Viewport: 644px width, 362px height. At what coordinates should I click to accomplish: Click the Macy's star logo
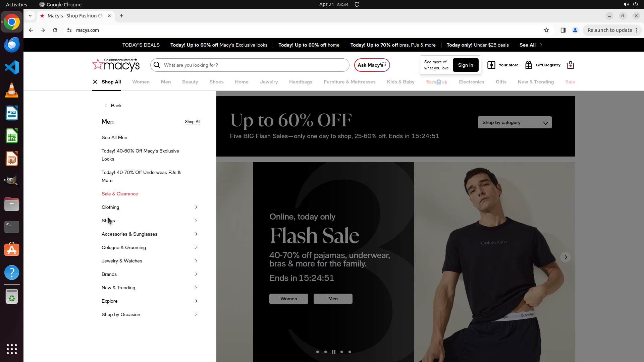click(98, 64)
